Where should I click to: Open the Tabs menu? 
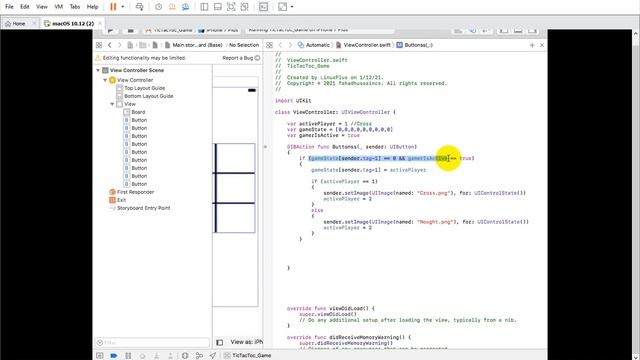[75, 7]
